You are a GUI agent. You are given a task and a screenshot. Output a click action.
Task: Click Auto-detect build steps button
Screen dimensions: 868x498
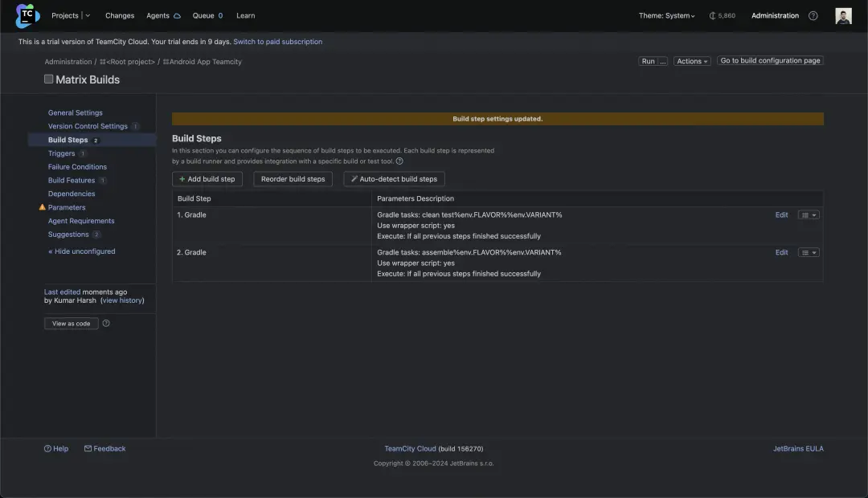pos(394,179)
